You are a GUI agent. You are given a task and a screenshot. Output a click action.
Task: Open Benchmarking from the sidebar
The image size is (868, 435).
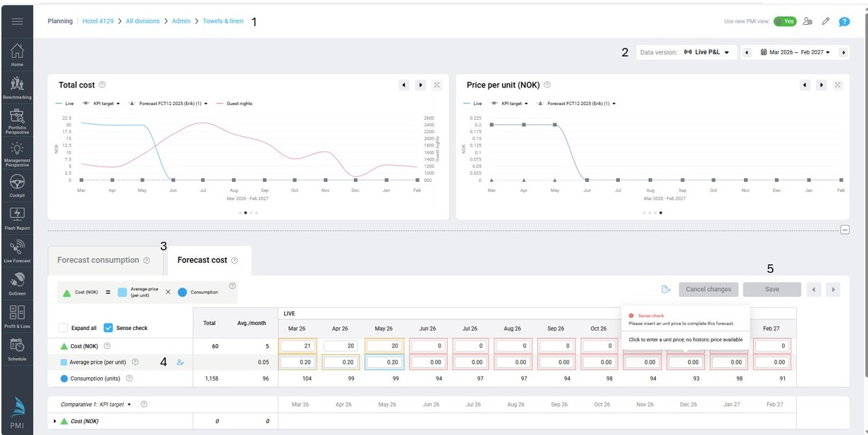coord(17,86)
